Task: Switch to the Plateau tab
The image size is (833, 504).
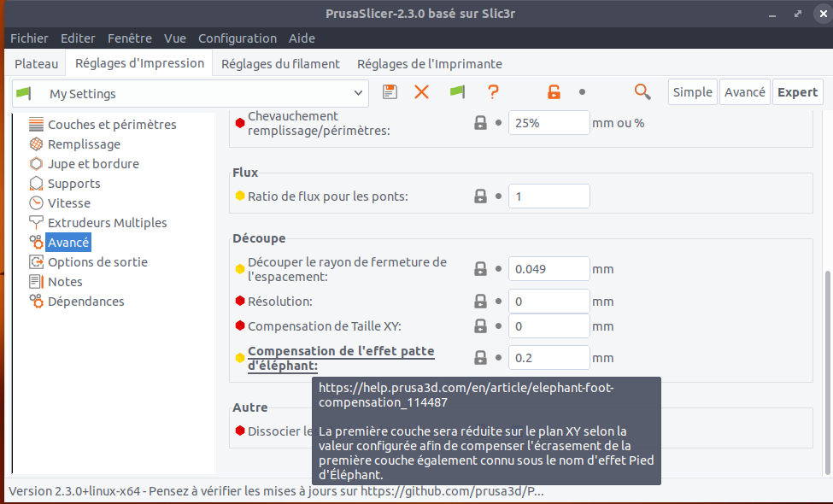Action: (x=36, y=64)
